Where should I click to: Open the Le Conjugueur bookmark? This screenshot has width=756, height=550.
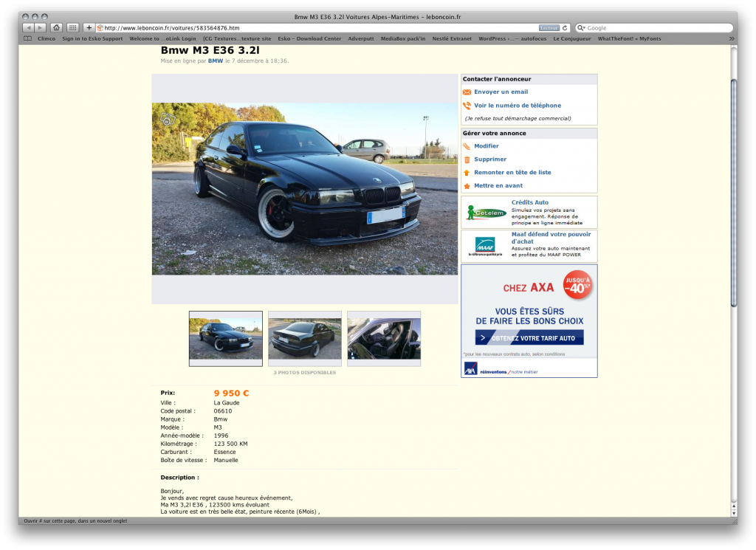tap(572, 38)
